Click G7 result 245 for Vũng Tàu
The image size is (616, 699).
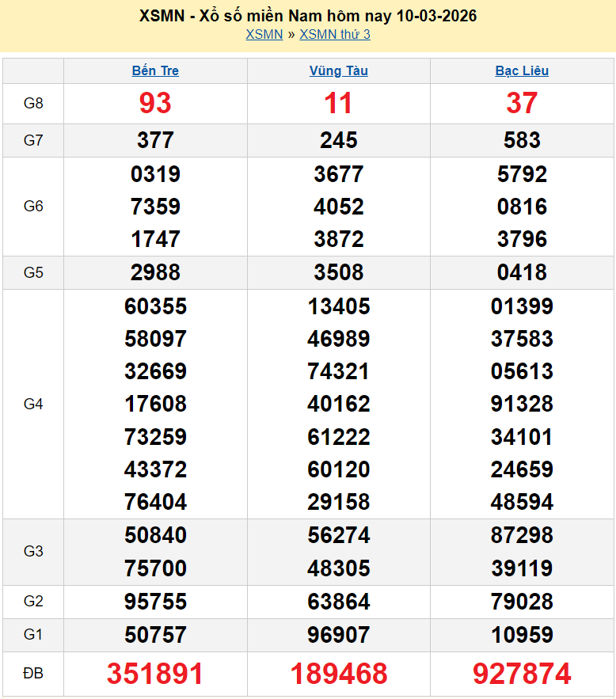[338, 140]
